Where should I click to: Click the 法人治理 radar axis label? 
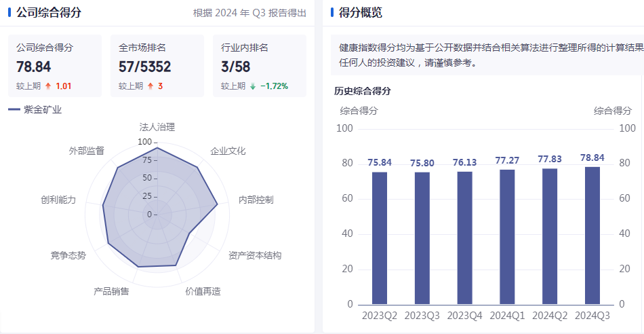click(157, 127)
